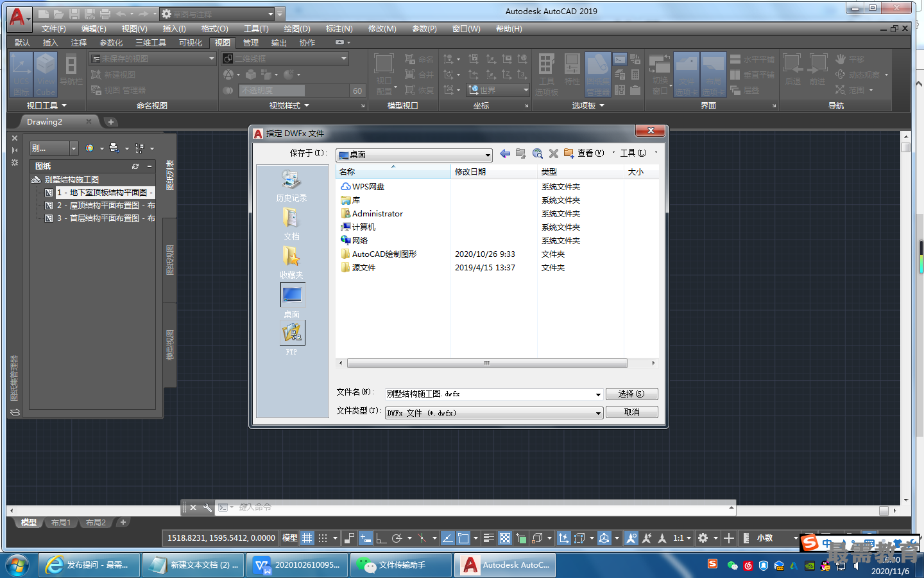Click 取消 button in dialog
The width and height of the screenshot is (924, 578).
tap(631, 412)
